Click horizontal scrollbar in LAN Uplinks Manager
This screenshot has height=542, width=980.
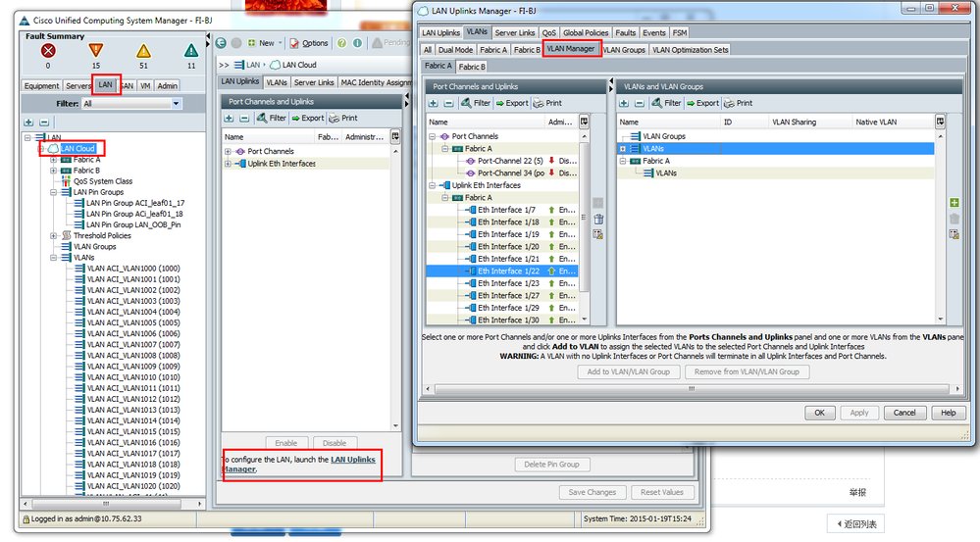[691, 388]
